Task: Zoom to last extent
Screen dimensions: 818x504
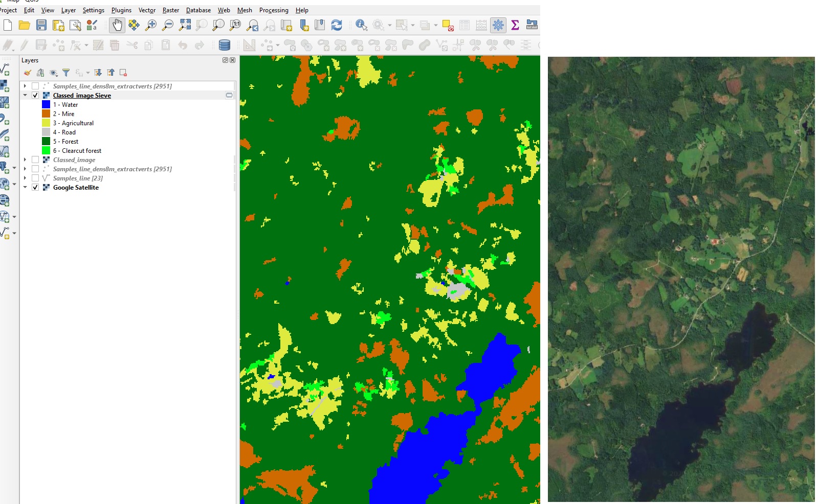Action: click(x=253, y=25)
